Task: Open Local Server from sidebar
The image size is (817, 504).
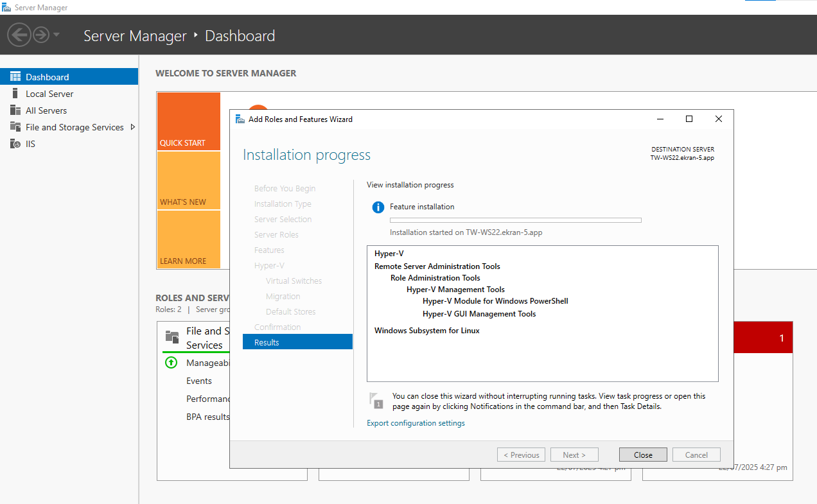Action: coord(49,94)
